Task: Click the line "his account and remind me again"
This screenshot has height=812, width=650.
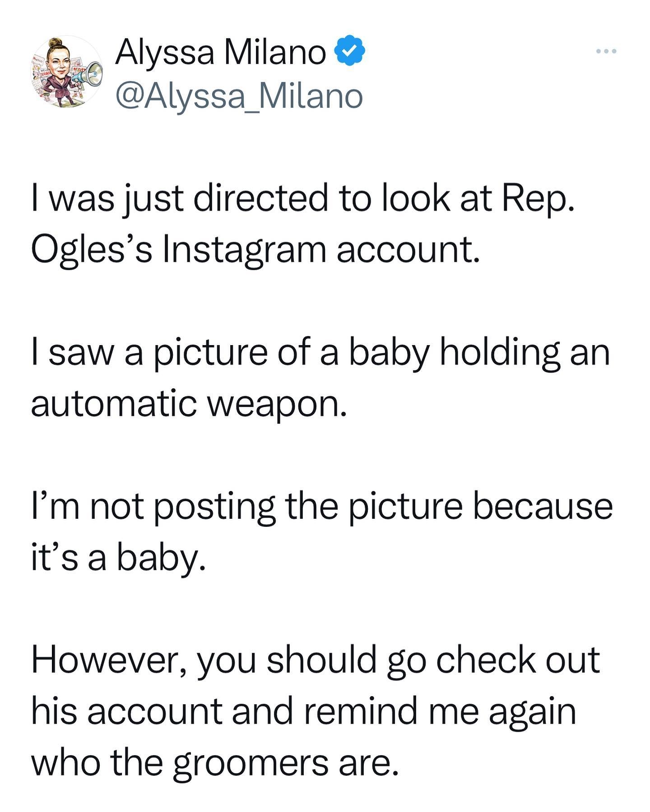Action: click(303, 711)
